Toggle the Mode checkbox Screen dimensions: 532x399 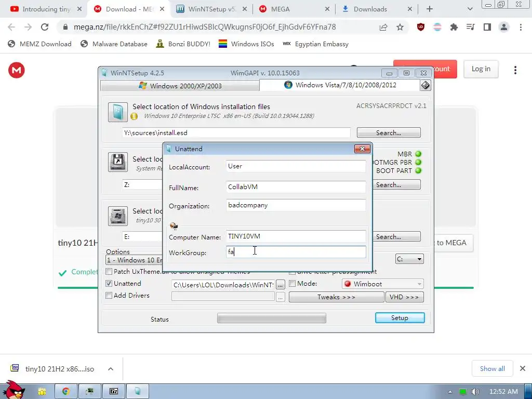point(292,283)
